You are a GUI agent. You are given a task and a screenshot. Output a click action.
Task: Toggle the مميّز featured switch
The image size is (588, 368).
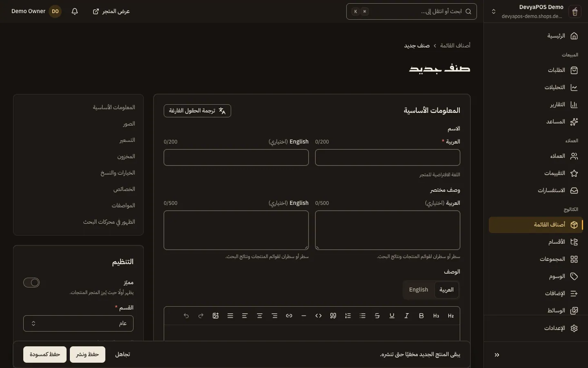click(x=31, y=283)
